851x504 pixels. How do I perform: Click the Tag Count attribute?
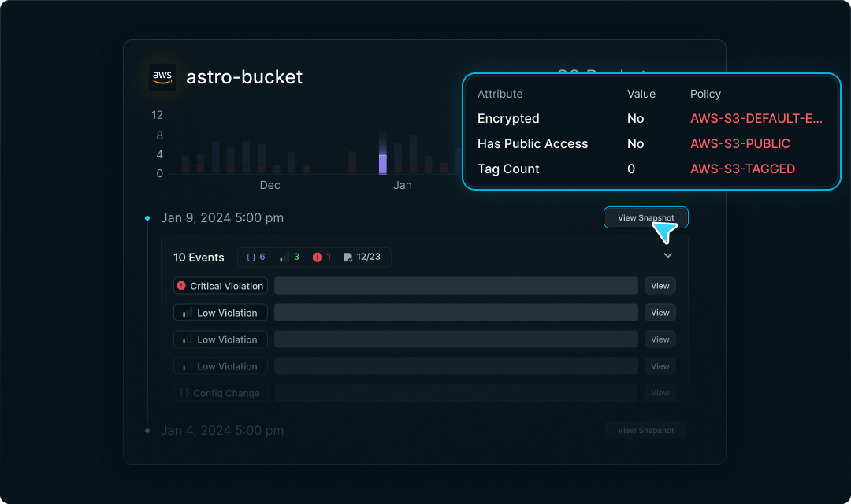pos(508,169)
